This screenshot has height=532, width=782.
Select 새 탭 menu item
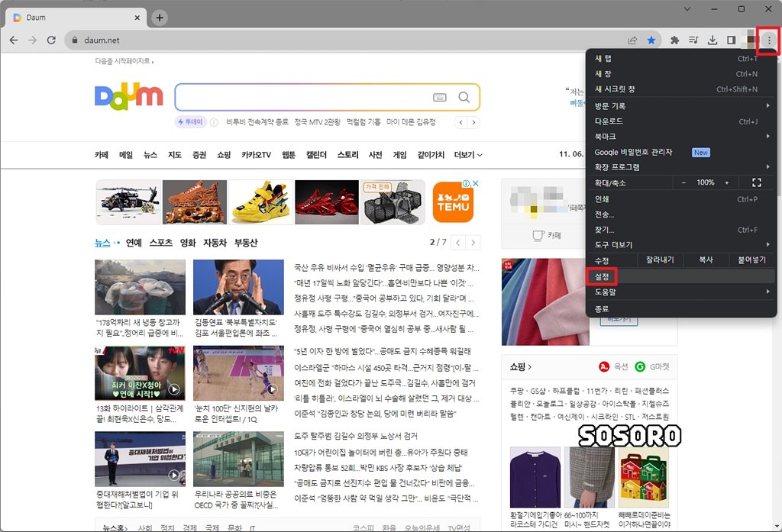click(680, 58)
